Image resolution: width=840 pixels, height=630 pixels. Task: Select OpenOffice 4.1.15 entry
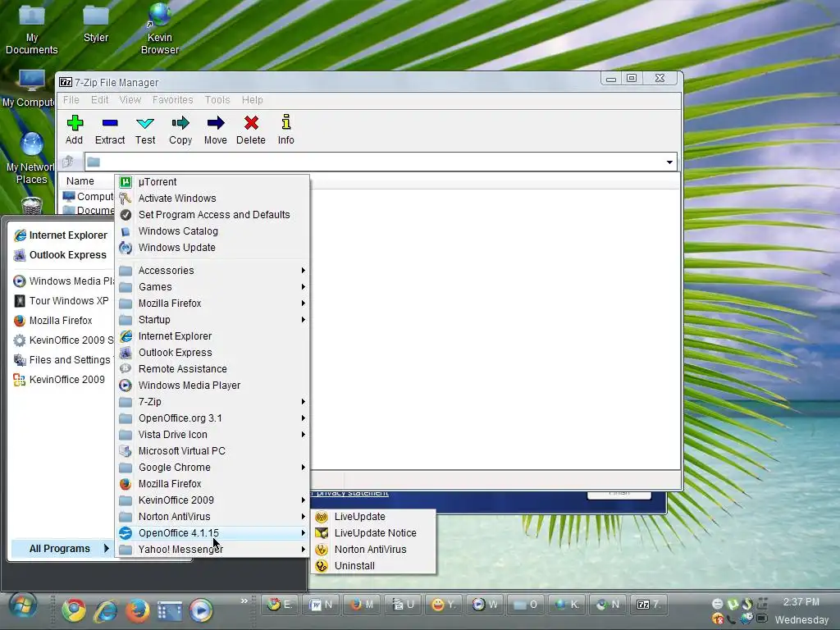[213, 533]
